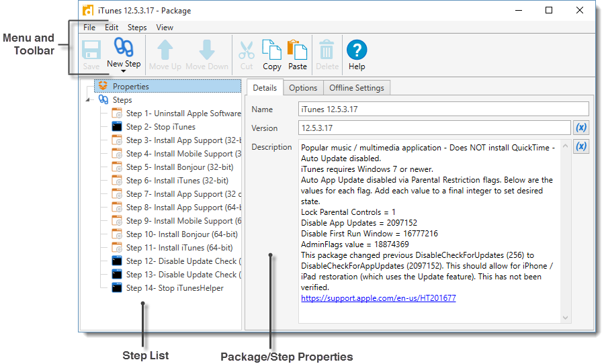606x364 pixels.
Task: Click the Move Down arrow icon
Action: coord(207,50)
